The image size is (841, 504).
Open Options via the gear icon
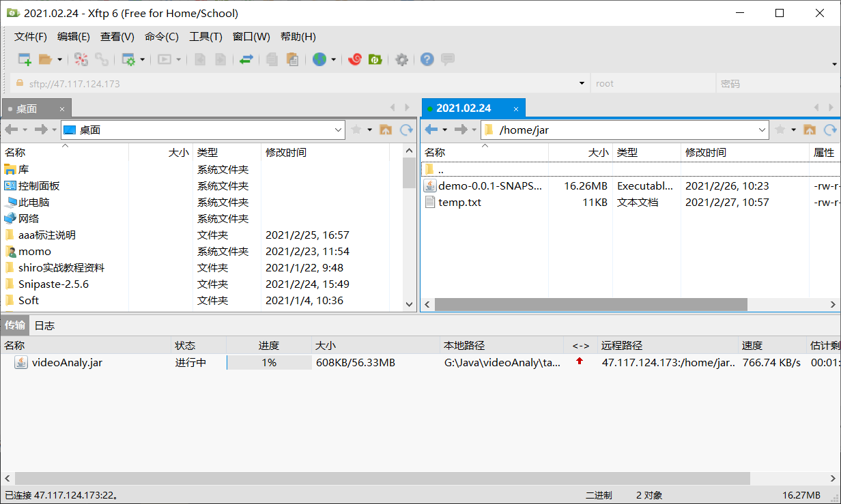click(x=402, y=59)
